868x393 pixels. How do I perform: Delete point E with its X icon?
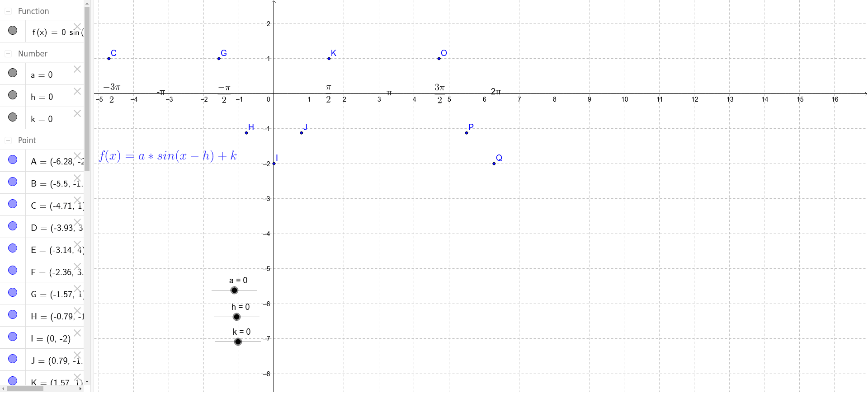pos(77,244)
